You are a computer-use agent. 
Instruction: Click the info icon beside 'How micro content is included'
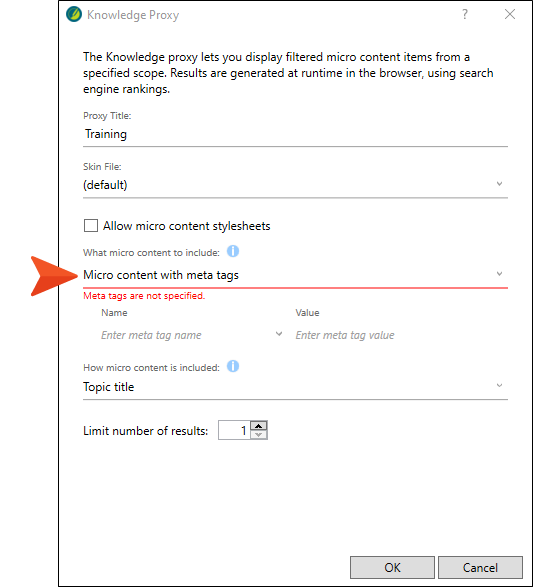point(233,366)
